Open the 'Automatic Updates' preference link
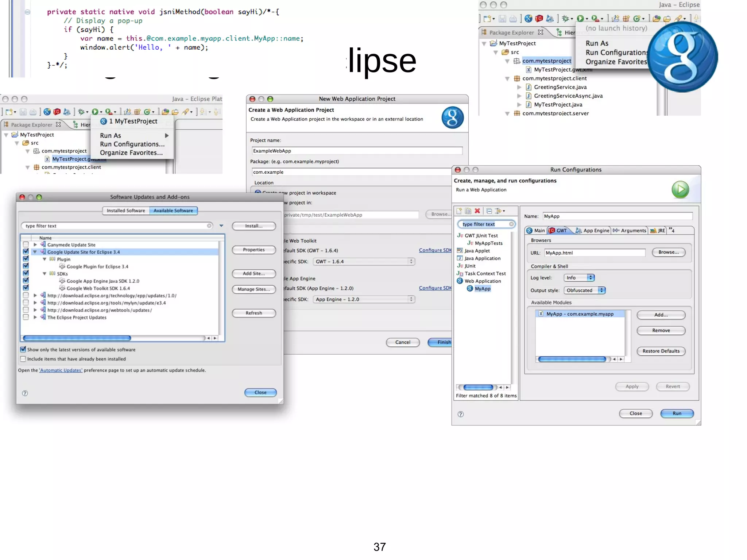 [x=61, y=370]
